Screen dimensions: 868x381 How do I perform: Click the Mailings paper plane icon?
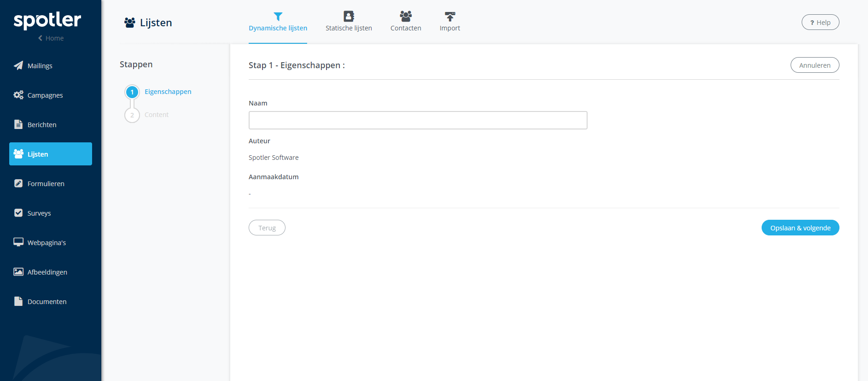click(18, 65)
